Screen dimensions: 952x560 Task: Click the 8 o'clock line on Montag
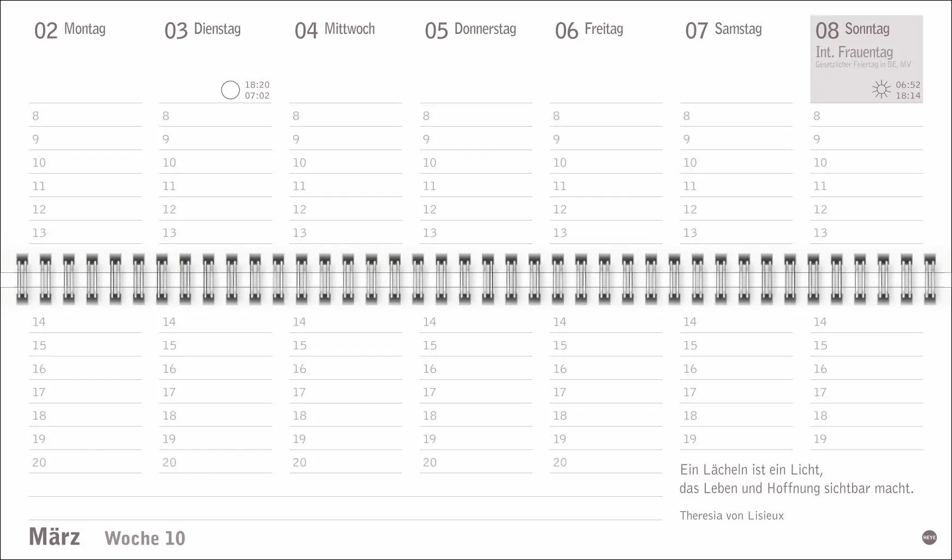pyautogui.click(x=85, y=116)
